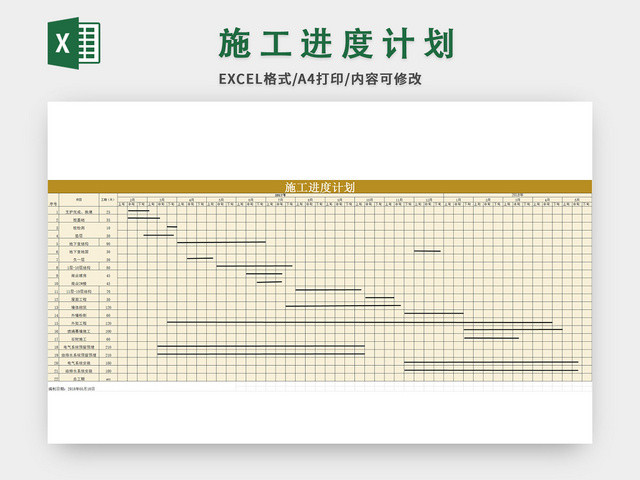640x480 pixels.
Task: Click the green Excel logo icon
Action: pyautogui.click(x=74, y=43)
